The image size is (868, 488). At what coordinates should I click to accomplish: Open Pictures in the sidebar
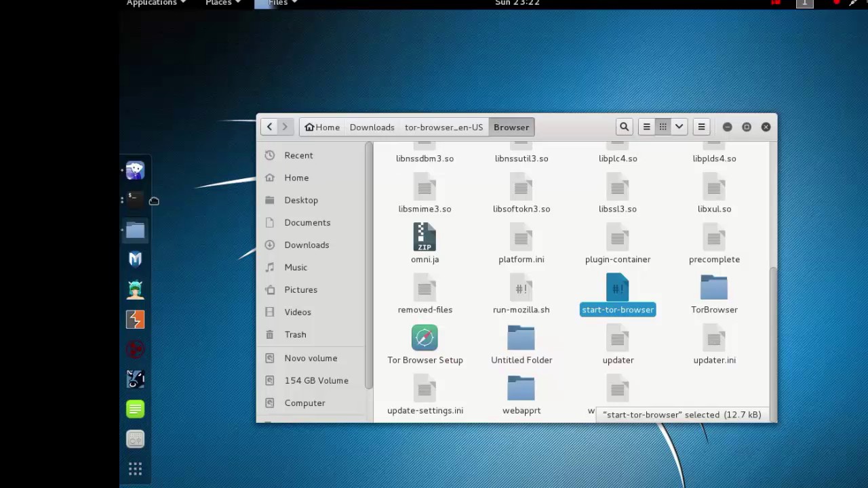pos(311,289)
